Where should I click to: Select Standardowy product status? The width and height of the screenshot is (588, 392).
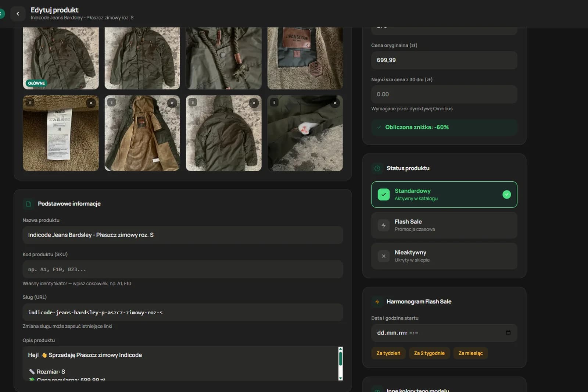[x=444, y=195]
